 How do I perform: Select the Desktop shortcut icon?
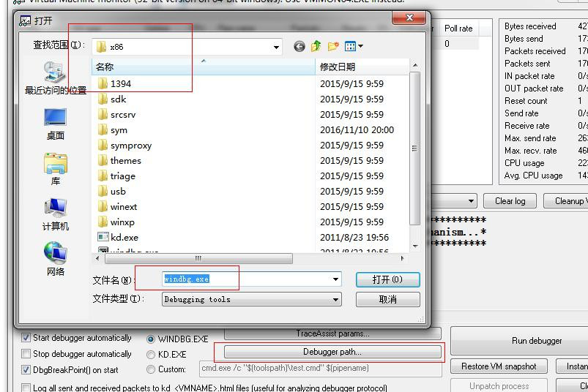(x=55, y=124)
